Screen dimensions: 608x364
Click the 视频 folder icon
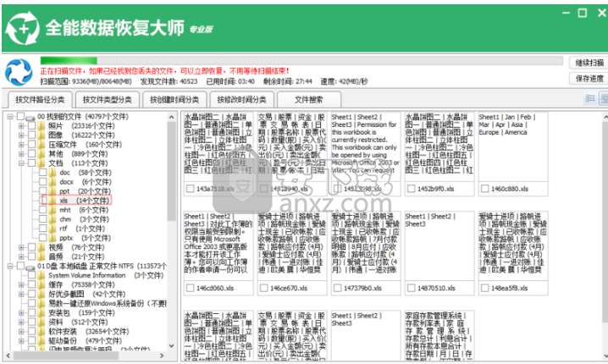click(x=41, y=247)
